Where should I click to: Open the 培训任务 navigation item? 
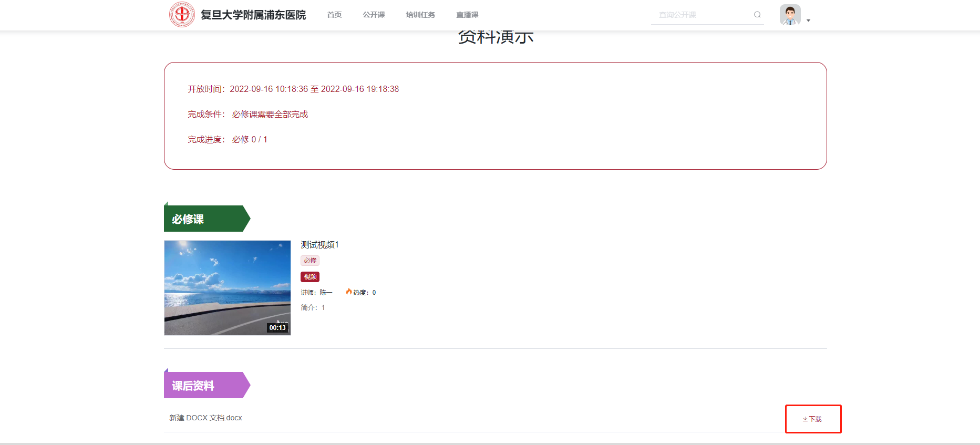pyautogui.click(x=420, y=15)
